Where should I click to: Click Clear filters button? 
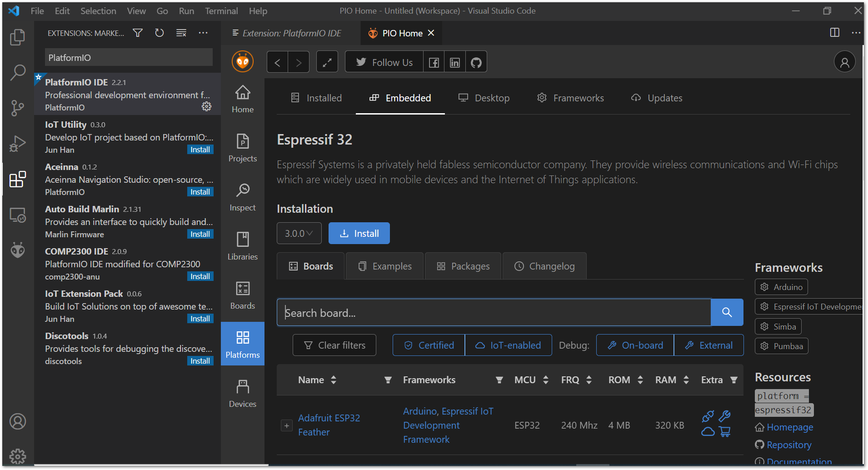point(334,345)
